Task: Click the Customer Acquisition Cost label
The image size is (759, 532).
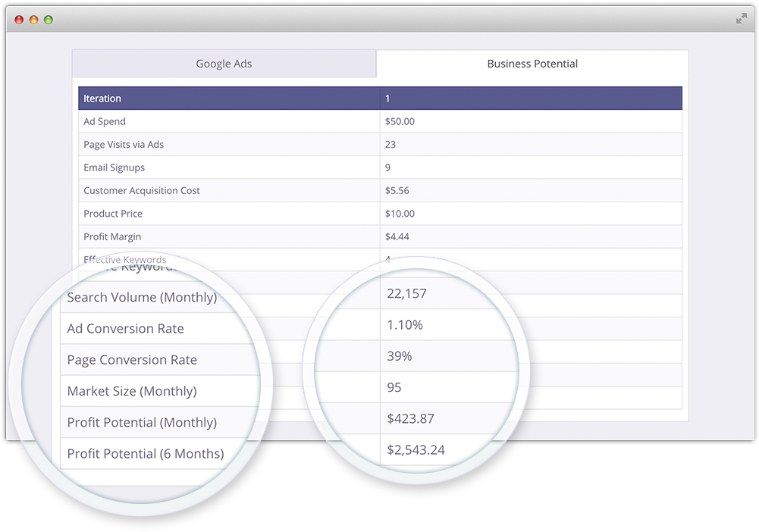Action: (x=142, y=190)
